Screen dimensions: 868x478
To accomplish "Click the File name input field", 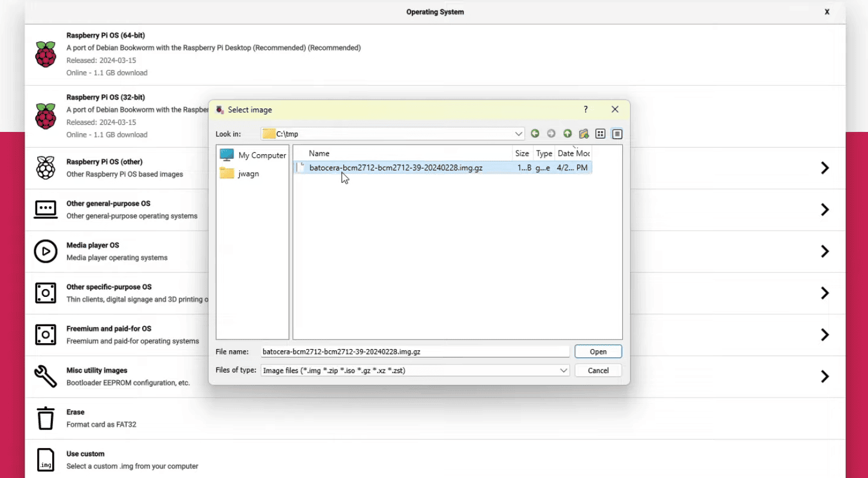I will [415, 352].
